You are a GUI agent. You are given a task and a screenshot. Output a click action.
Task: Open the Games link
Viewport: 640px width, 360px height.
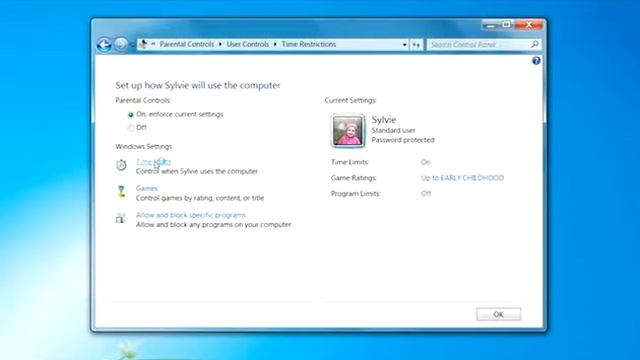pyautogui.click(x=147, y=188)
